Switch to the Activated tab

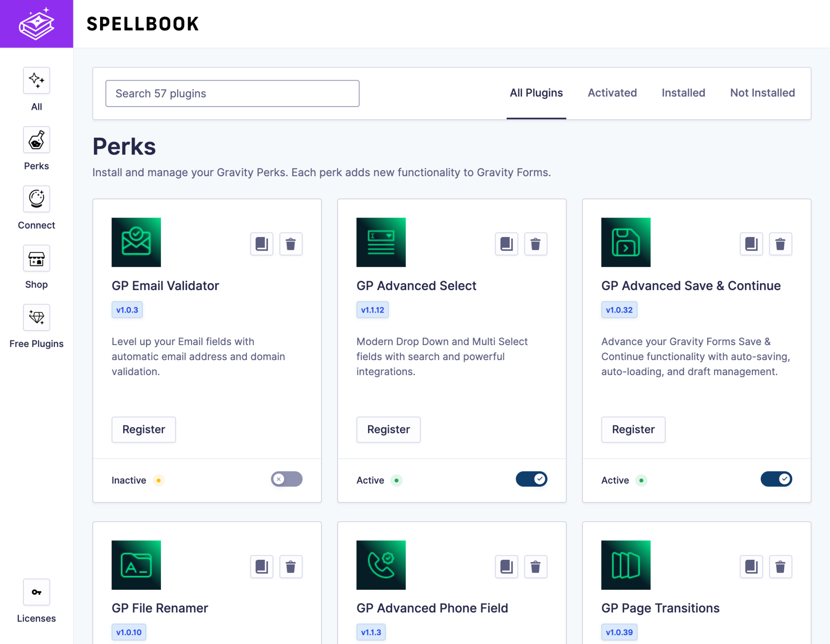(612, 93)
